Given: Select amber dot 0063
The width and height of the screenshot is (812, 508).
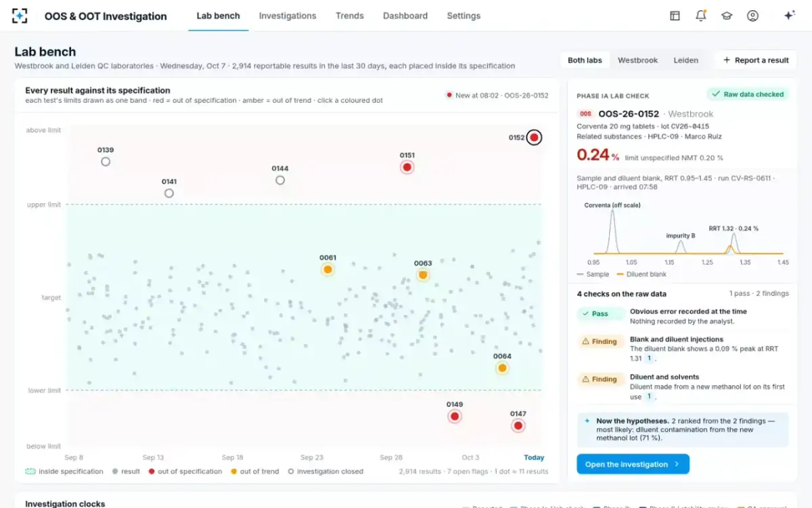Looking at the screenshot, I should coord(423,275).
